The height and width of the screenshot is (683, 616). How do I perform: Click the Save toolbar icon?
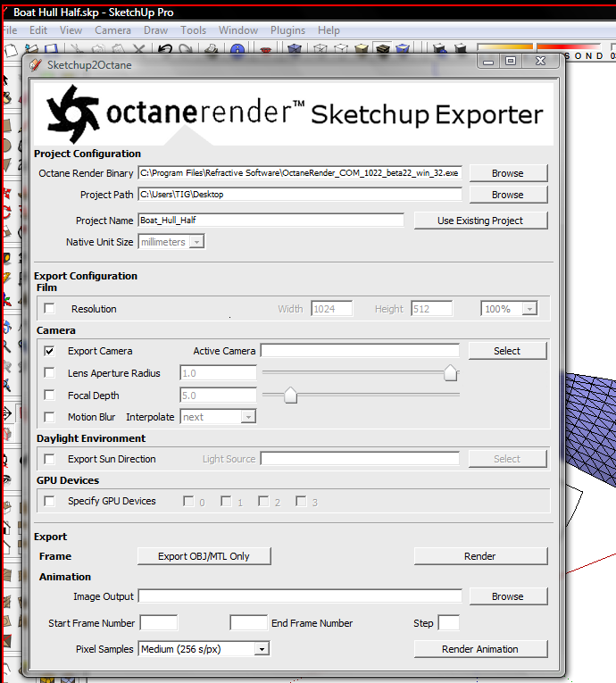coord(52,49)
